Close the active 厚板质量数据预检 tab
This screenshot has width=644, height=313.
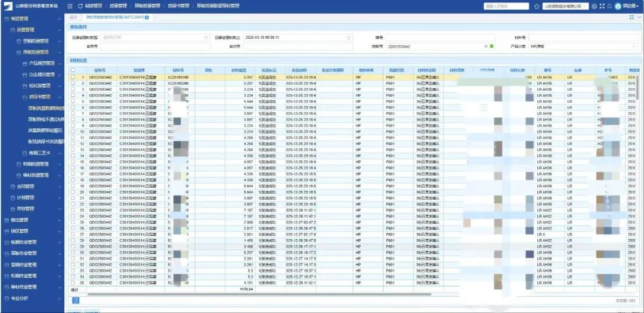coord(147,17)
